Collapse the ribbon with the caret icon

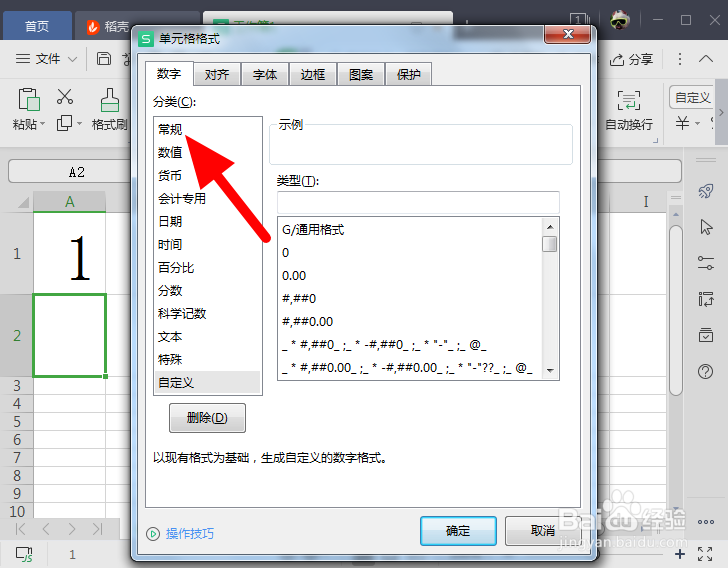click(706, 59)
